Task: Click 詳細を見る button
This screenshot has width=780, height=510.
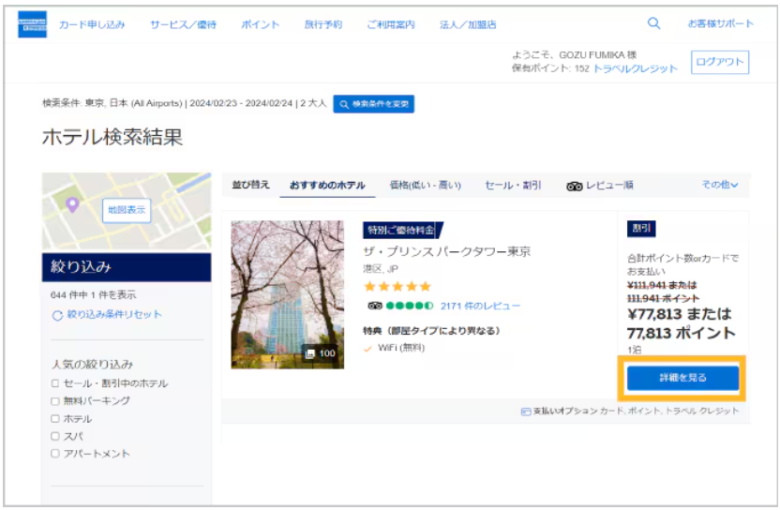Action: (682, 378)
